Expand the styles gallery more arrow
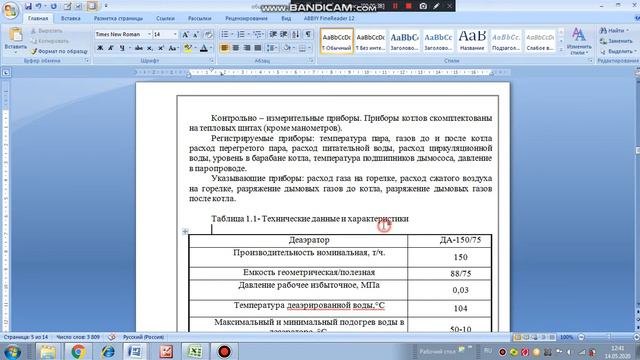This screenshot has width=640, height=360. (561, 50)
